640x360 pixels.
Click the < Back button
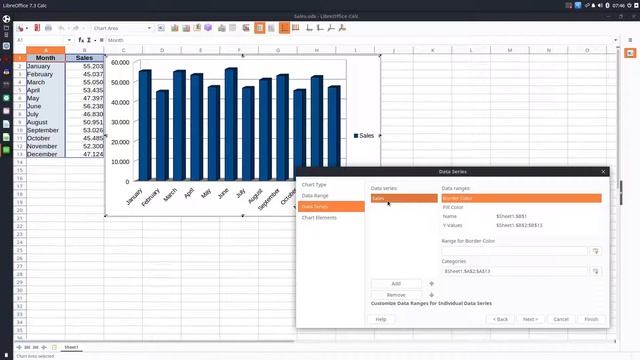click(500, 319)
